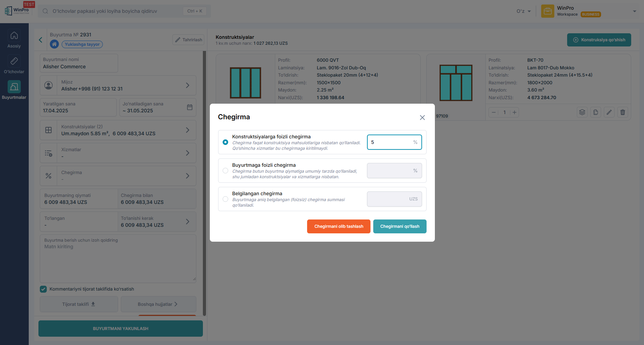Image resolution: width=644 pixels, height=345 pixels.
Task: Close the Chegirma dialog with X icon
Action: coord(422,118)
